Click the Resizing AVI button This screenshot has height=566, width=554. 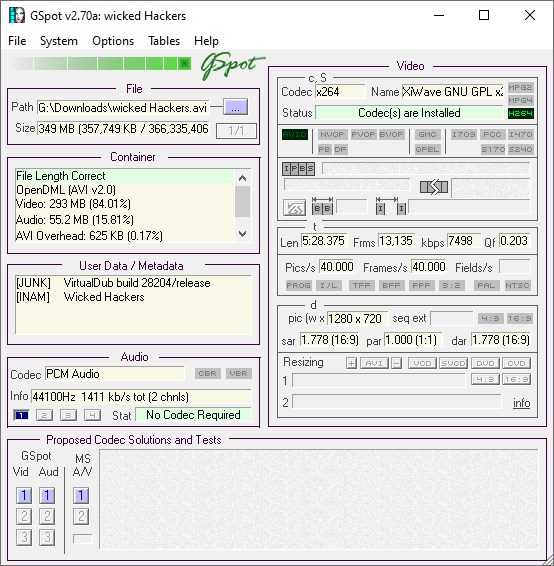[x=374, y=363]
